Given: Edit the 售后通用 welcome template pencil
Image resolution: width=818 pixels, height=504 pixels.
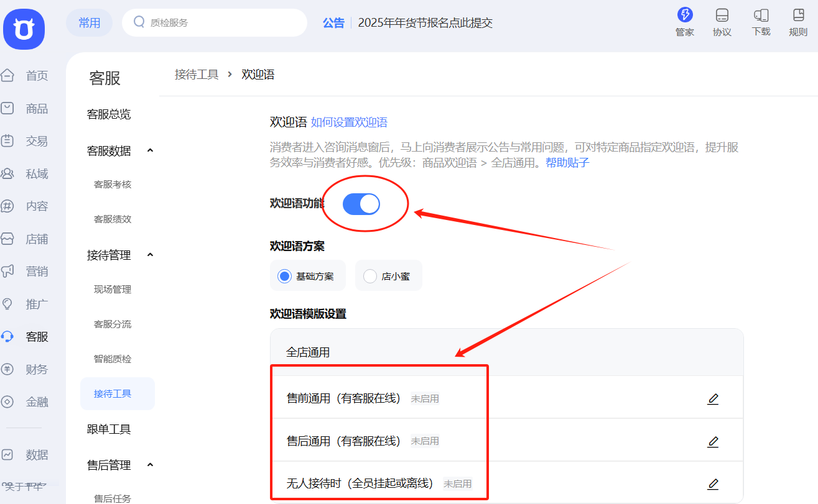Looking at the screenshot, I should (x=713, y=442).
